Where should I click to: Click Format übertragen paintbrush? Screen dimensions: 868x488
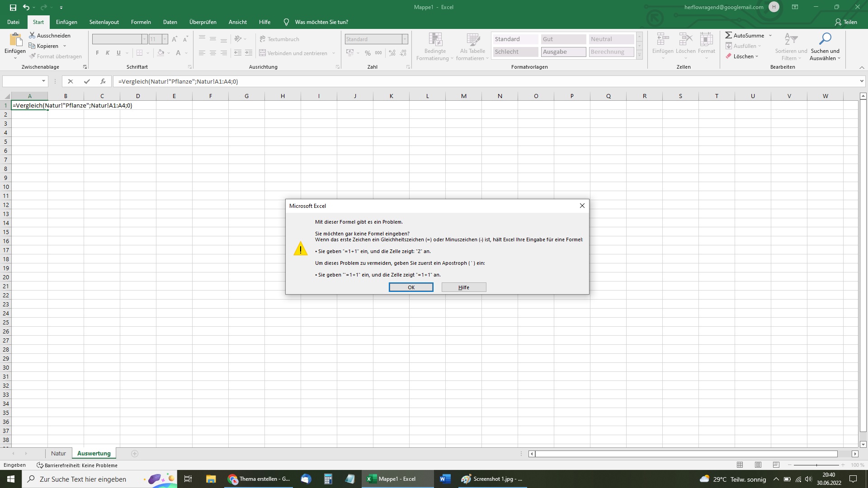tap(32, 56)
